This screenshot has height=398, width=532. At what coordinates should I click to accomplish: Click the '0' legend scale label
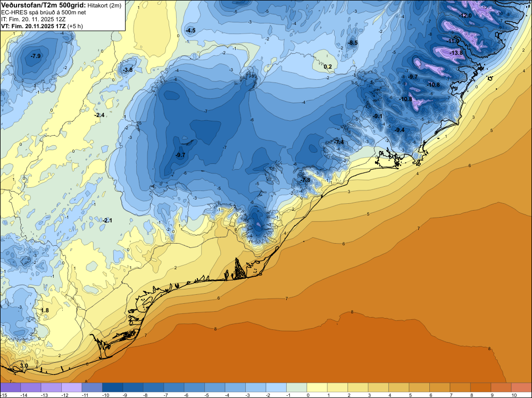pos(308,395)
